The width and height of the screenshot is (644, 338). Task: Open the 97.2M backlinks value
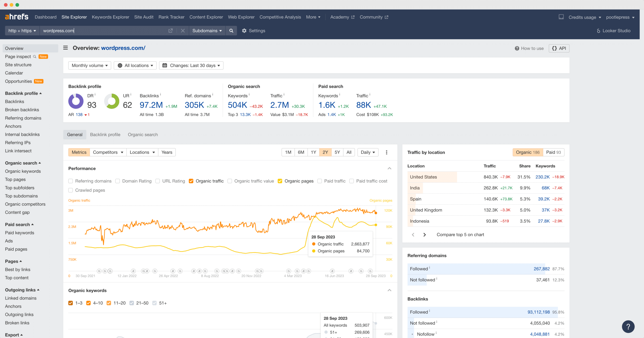pyautogui.click(x=151, y=105)
